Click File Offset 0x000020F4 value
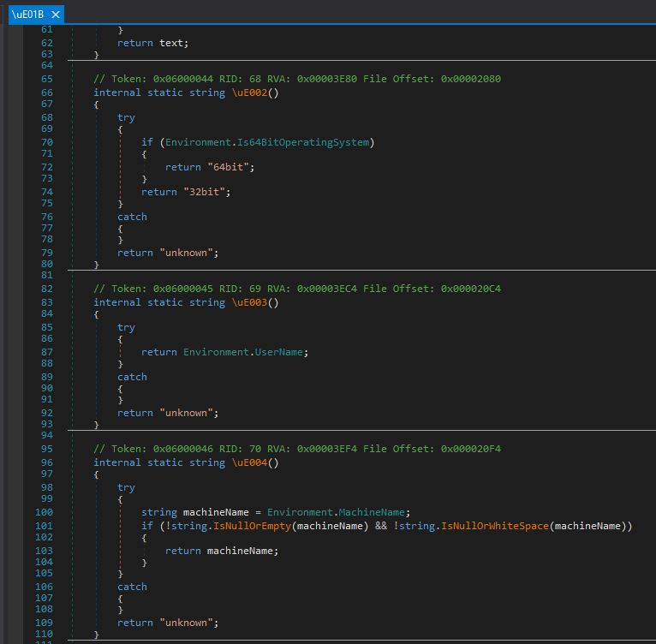656x644 pixels. tap(471, 449)
